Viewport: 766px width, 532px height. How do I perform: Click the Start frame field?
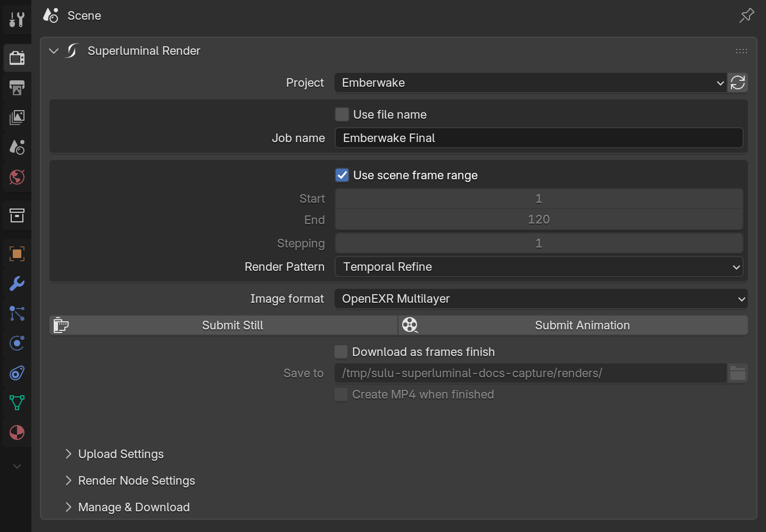click(539, 198)
